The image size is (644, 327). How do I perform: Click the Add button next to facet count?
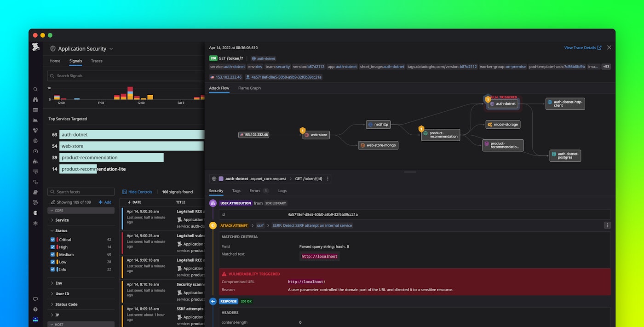105,202
